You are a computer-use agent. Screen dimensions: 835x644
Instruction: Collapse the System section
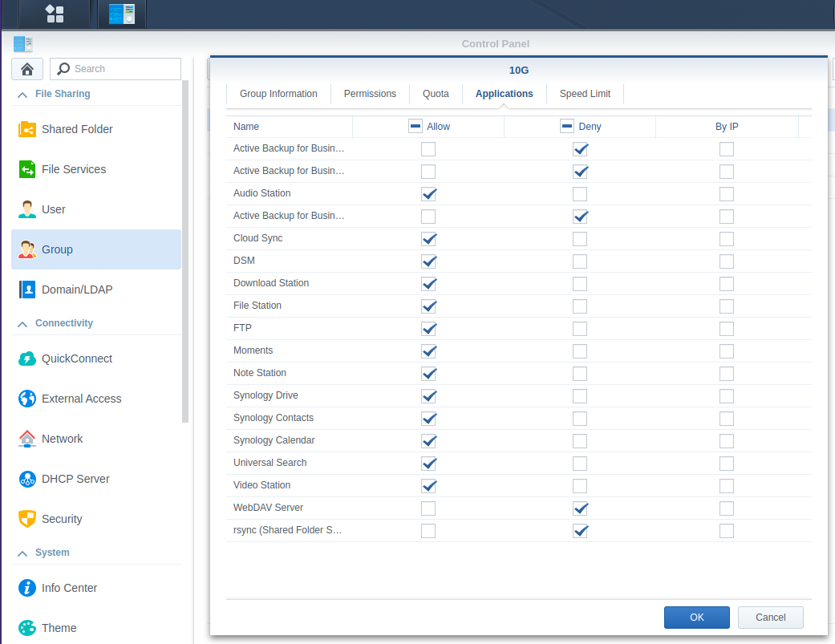[22, 553]
